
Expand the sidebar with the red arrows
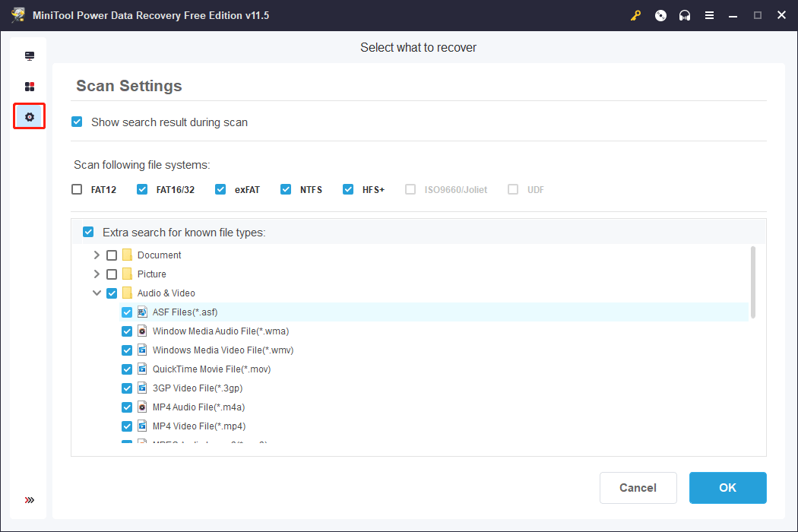(30, 500)
